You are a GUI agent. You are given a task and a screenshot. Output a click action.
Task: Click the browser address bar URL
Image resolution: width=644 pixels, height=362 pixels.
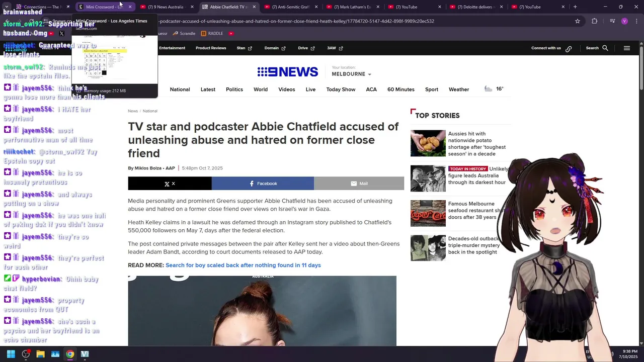pyautogui.click(x=296, y=21)
